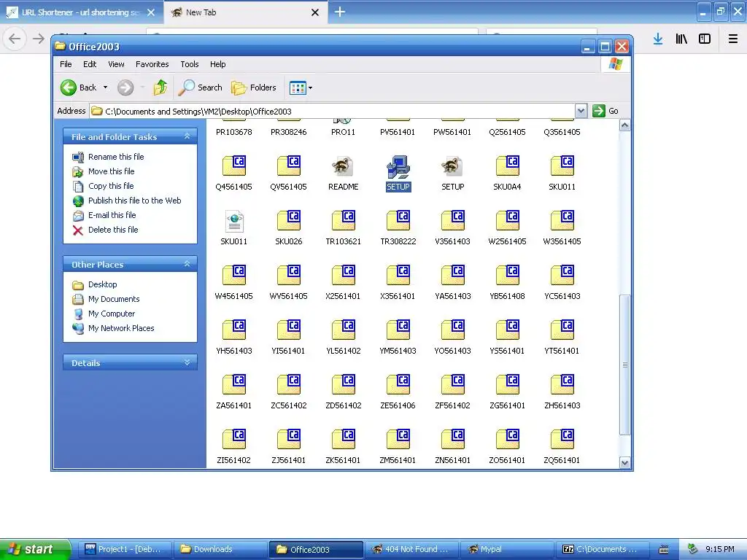Image resolution: width=747 pixels, height=560 pixels.
Task: Open the Search pane in Explorer
Action: 201,87
